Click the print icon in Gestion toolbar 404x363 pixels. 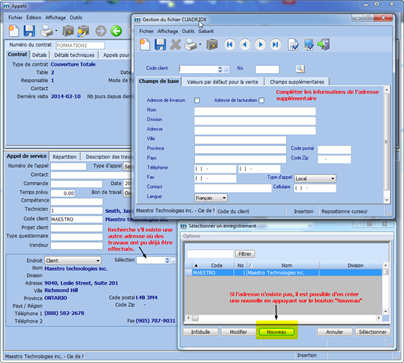(x=191, y=44)
